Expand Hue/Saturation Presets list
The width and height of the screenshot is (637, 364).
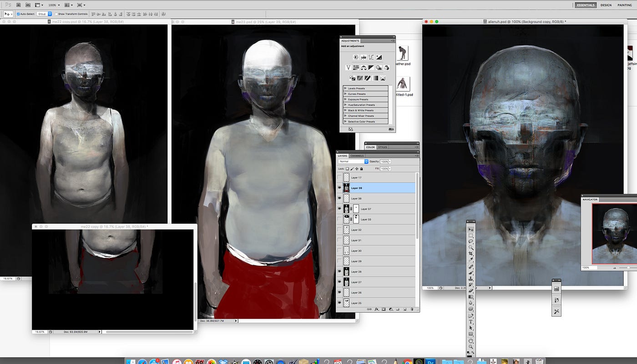pyautogui.click(x=345, y=105)
